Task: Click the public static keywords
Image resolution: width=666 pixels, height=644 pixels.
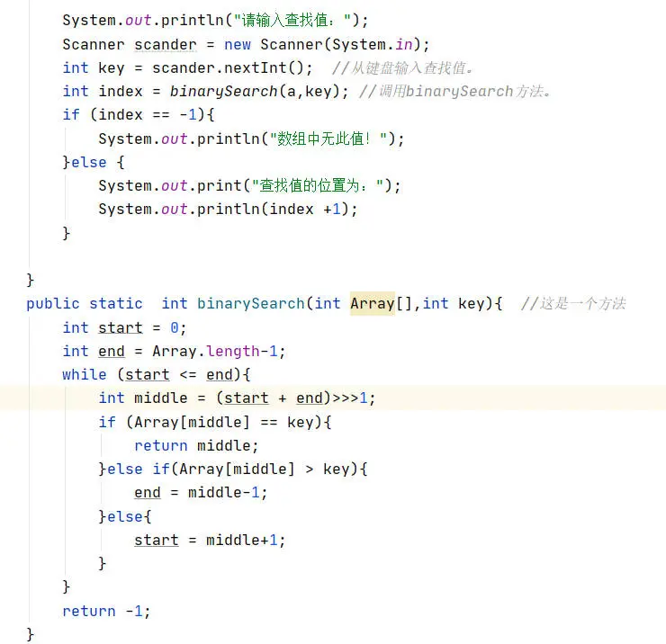Action: pyautogui.click(x=84, y=303)
